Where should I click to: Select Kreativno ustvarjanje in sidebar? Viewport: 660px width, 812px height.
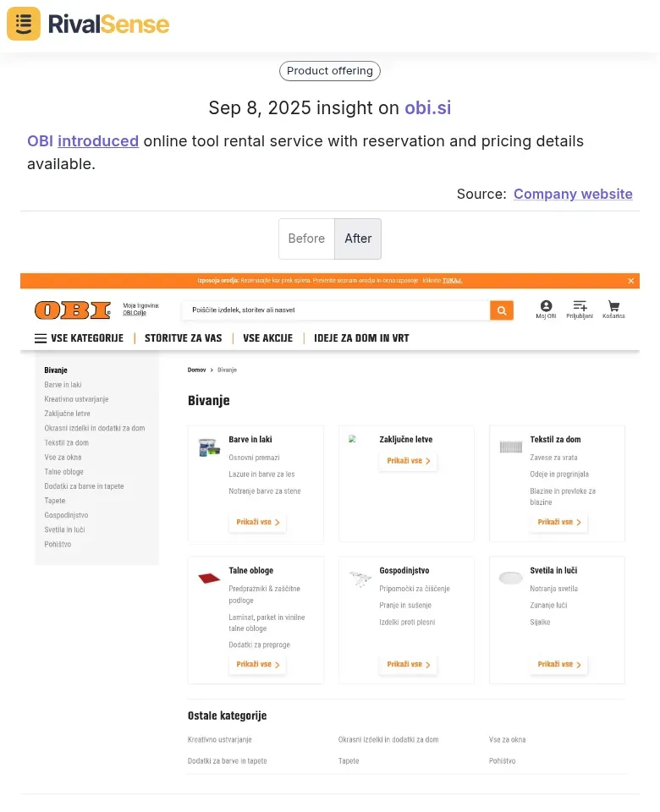(76, 399)
